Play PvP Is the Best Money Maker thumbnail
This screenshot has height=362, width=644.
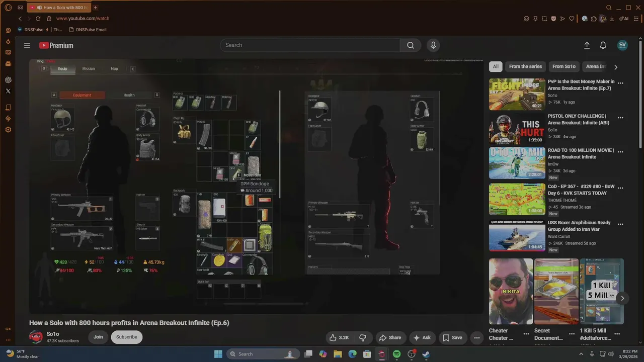click(x=517, y=94)
